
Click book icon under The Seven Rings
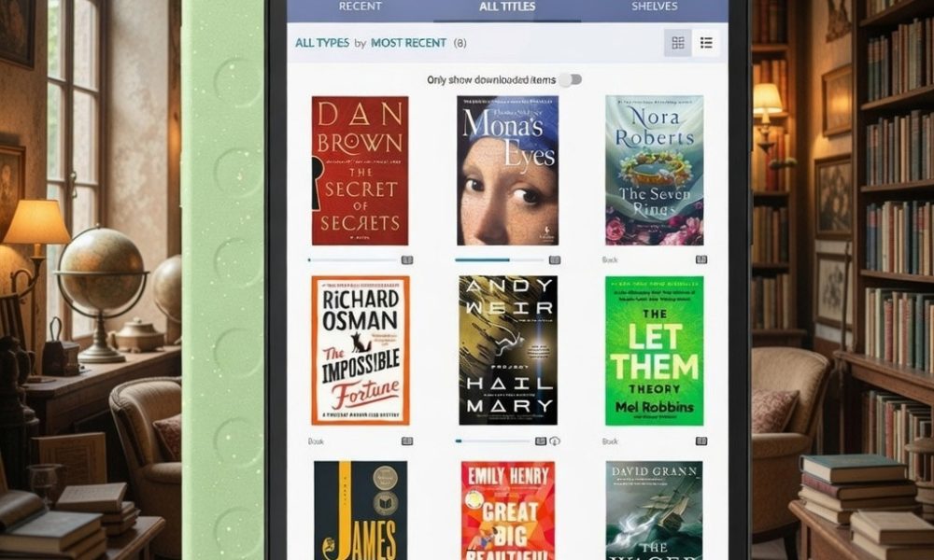click(701, 259)
